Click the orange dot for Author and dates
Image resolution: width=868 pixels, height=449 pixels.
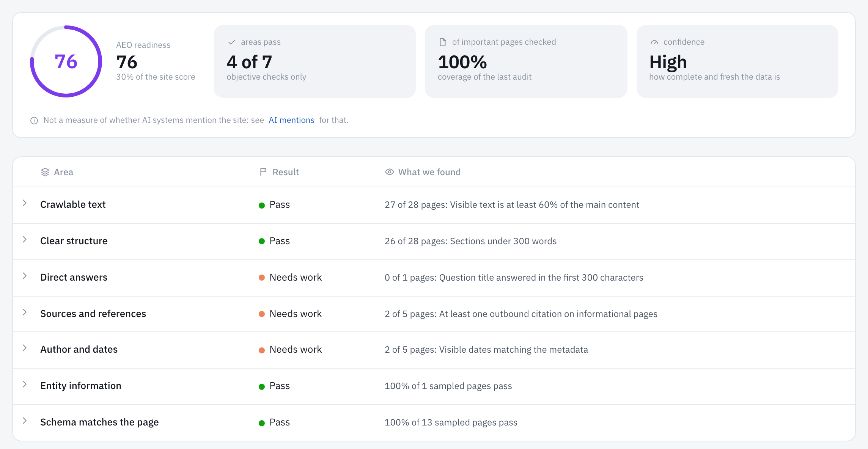coord(262,350)
